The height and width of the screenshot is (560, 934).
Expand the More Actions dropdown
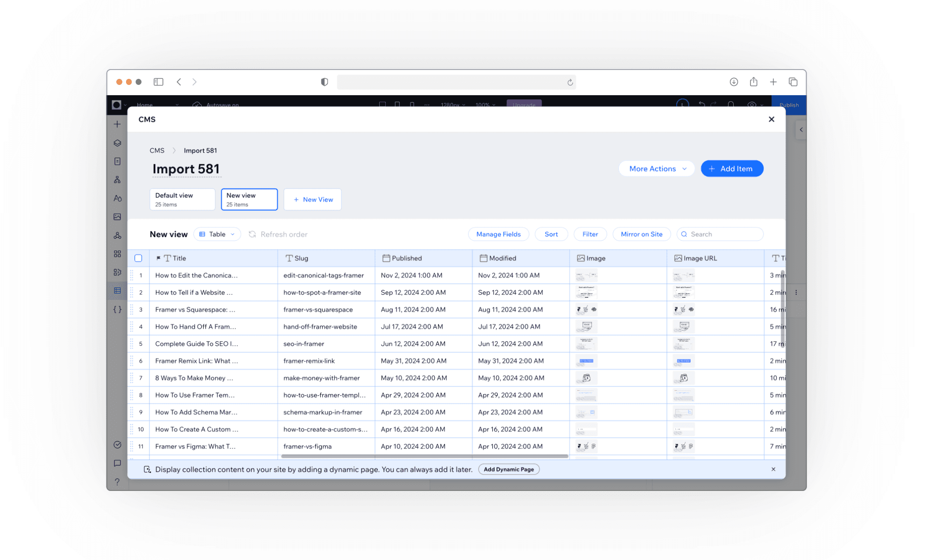click(657, 168)
